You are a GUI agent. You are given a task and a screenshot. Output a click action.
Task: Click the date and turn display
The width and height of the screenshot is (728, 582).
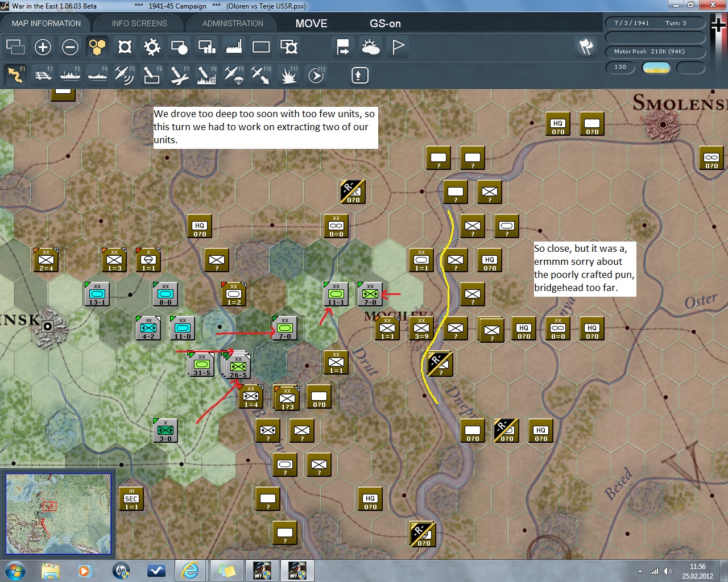[655, 23]
